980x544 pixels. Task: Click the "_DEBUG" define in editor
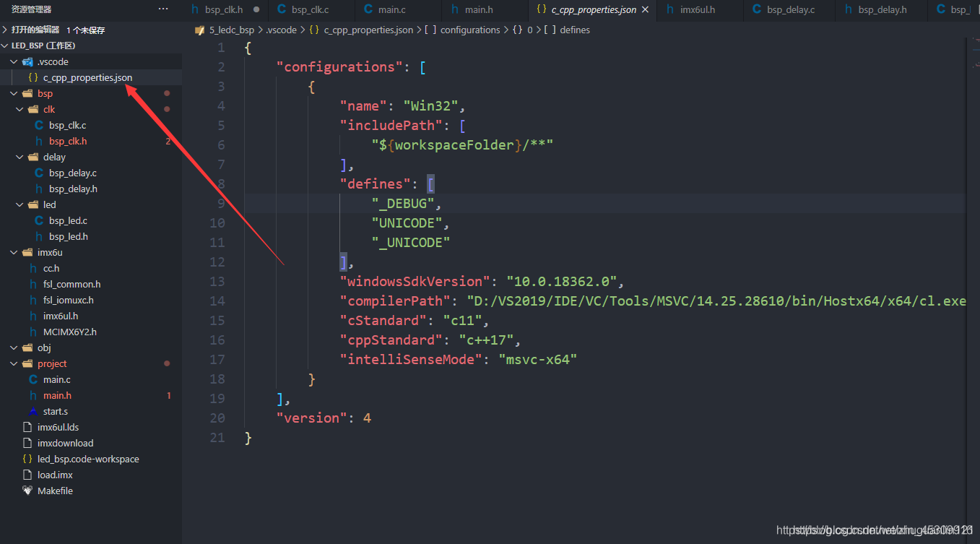click(x=404, y=203)
